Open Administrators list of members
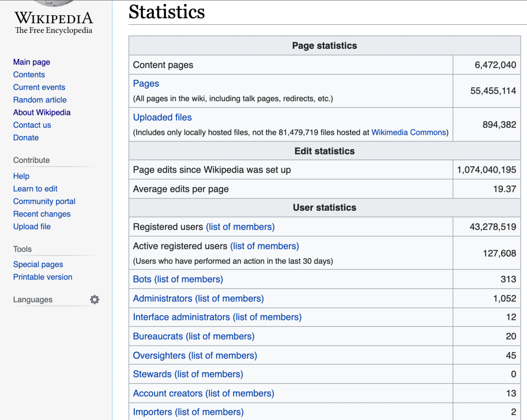Viewport: 527px width, 420px height. coord(230,298)
